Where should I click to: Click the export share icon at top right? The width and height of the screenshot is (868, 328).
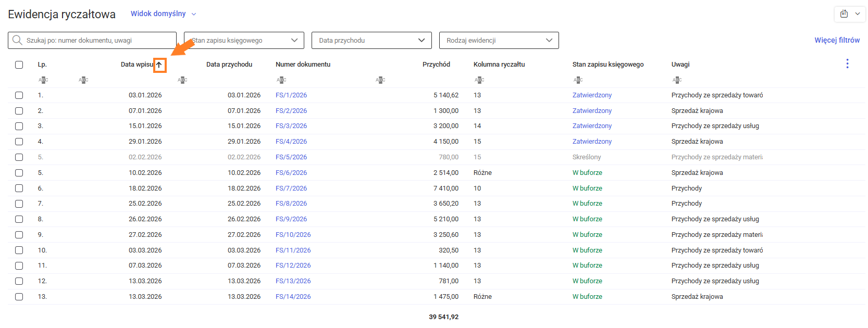(x=844, y=14)
